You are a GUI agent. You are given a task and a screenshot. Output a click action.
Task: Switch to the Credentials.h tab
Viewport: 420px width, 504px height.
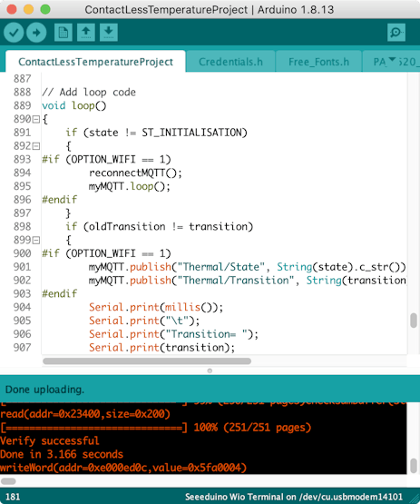(x=230, y=62)
